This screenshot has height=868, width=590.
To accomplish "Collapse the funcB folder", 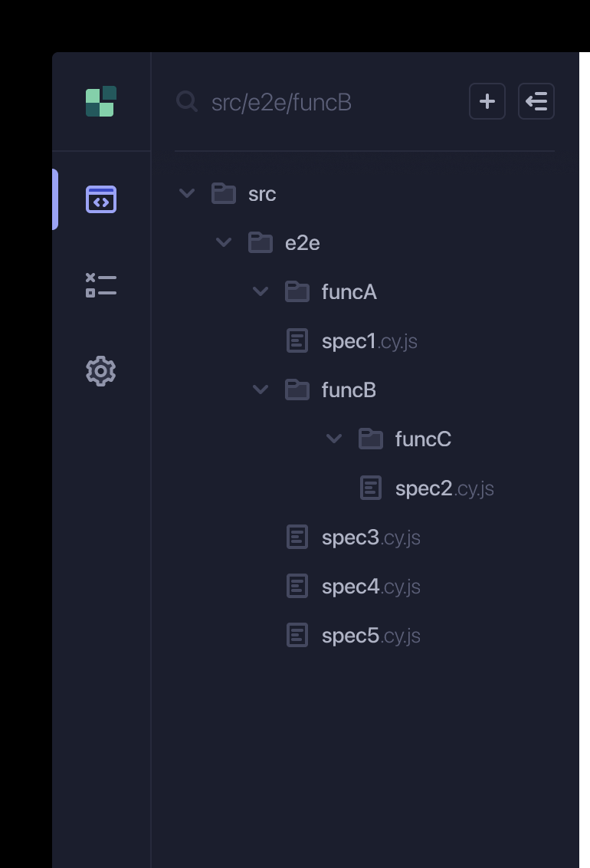I will pyautogui.click(x=261, y=390).
